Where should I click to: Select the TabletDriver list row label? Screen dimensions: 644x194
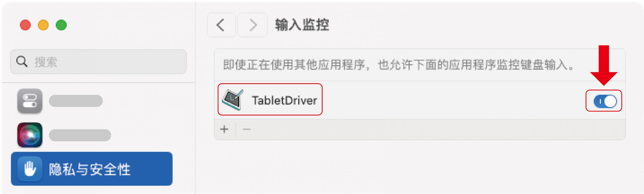[x=284, y=100]
